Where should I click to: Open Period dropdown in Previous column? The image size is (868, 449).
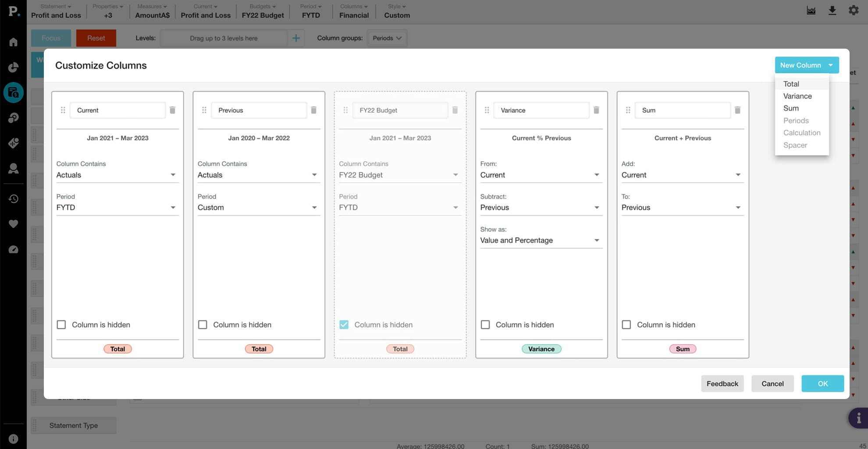coord(259,207)
